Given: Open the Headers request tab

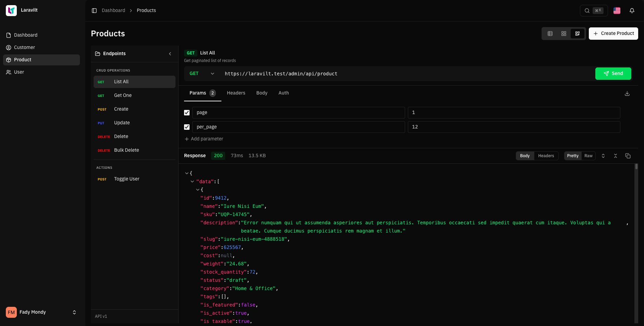Looking at the screenshot, I should [x=236, y=93].
